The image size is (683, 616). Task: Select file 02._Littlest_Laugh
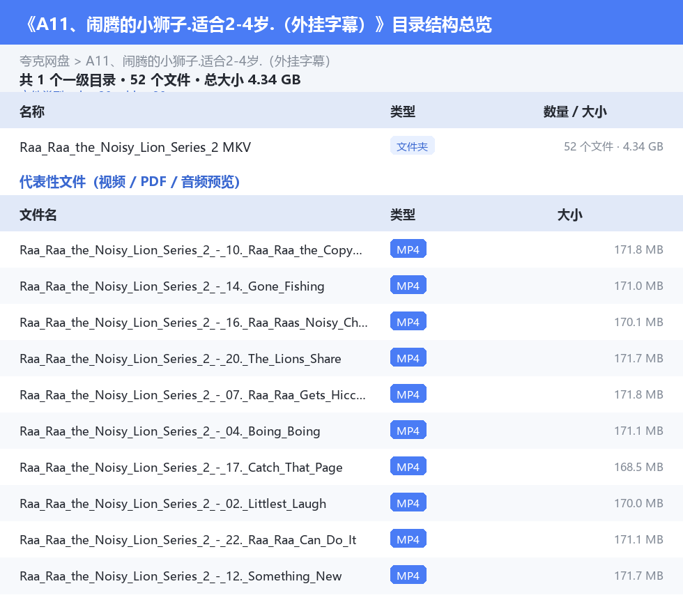point(173,503)
